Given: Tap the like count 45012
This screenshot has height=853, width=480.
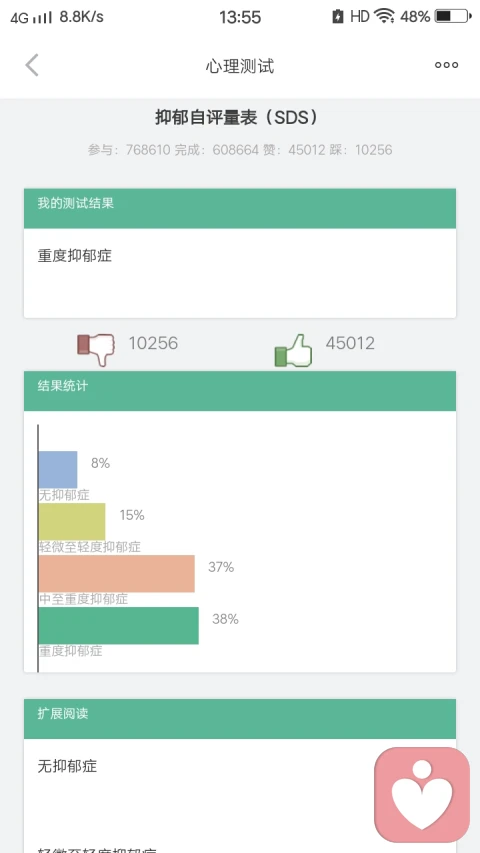Looking at the screenshot, I should point(350,343).
